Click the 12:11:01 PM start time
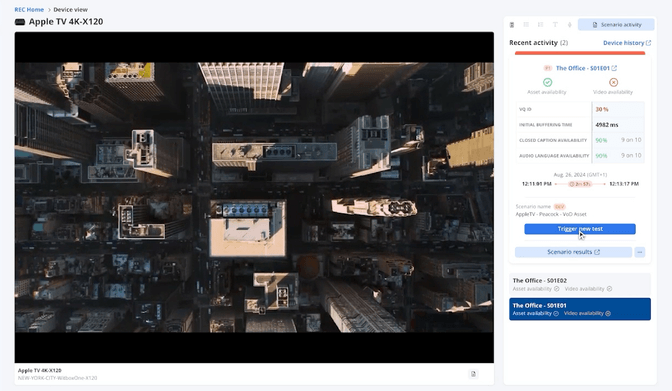 537,184
